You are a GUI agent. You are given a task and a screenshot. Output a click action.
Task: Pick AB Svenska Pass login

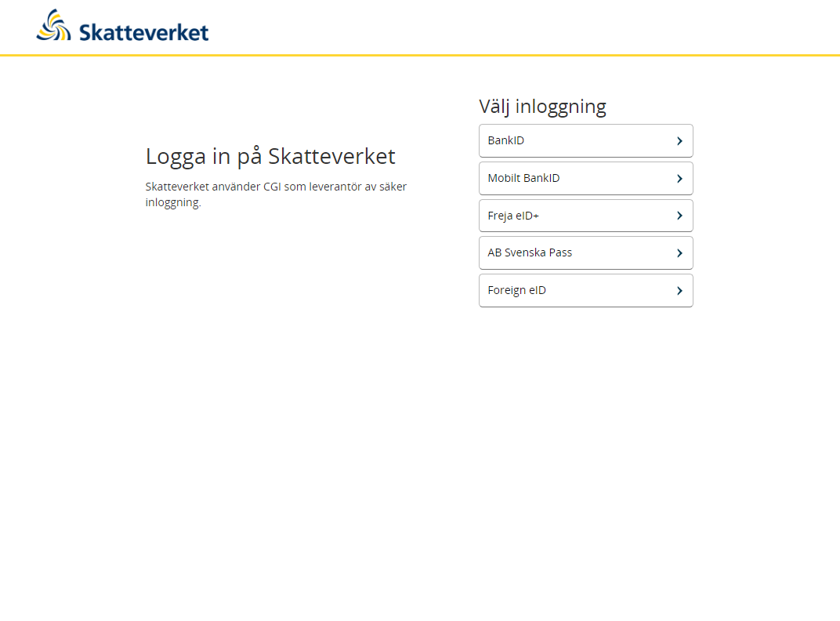point(585,252)
